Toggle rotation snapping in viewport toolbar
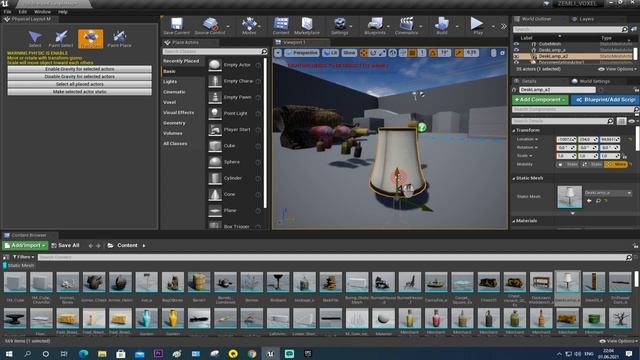This screenshot has width=640, height=360. 433,53
